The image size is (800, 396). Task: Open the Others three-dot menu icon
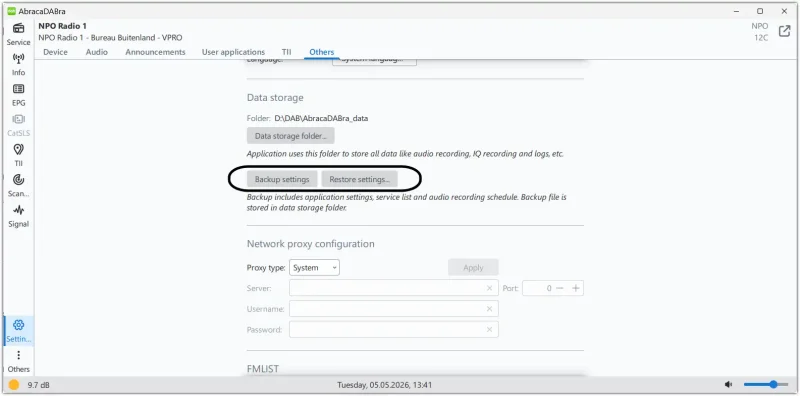18,355
